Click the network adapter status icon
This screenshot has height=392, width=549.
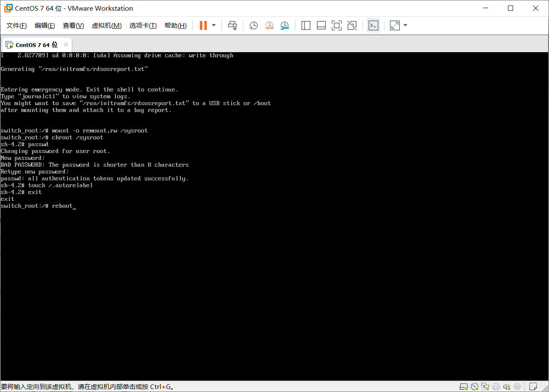tap(485, 386)
